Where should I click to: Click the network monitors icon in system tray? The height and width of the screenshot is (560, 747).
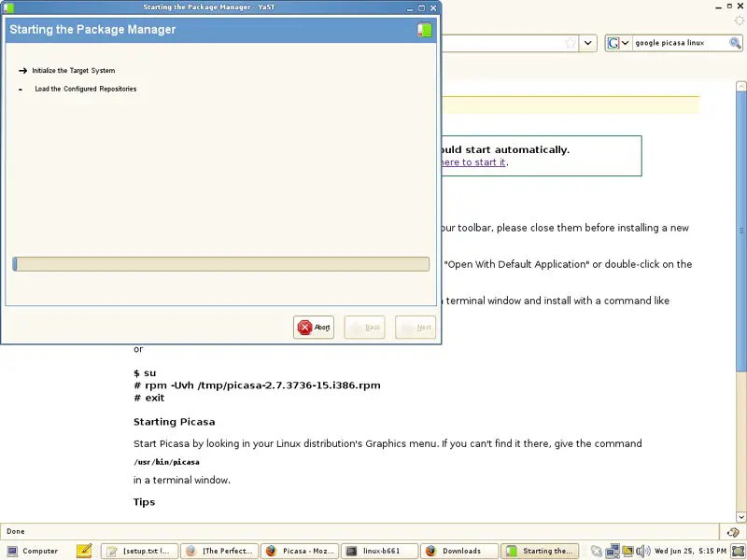pos(613,552)
